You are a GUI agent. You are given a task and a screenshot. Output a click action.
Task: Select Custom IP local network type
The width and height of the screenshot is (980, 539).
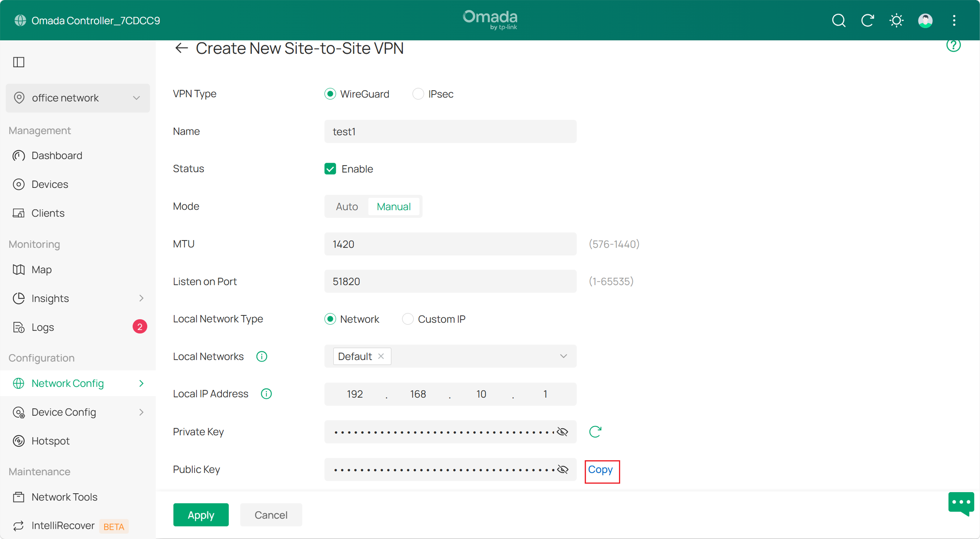pyautogui.click(x=408, y=319)
